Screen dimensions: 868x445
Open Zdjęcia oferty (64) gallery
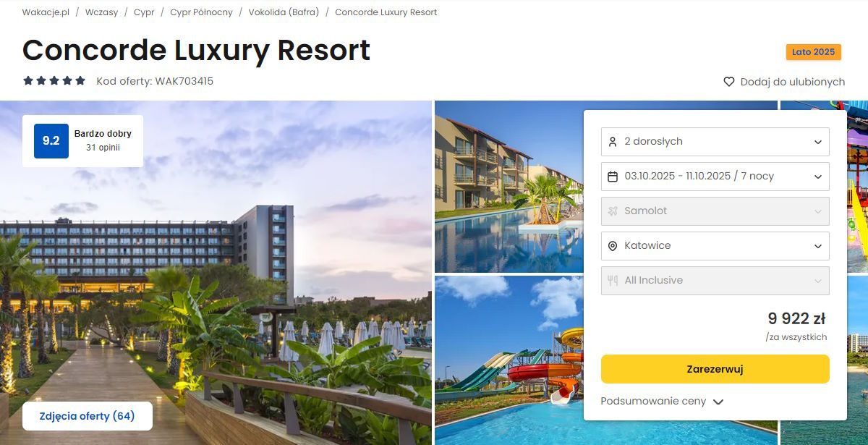tap(88, 416)
